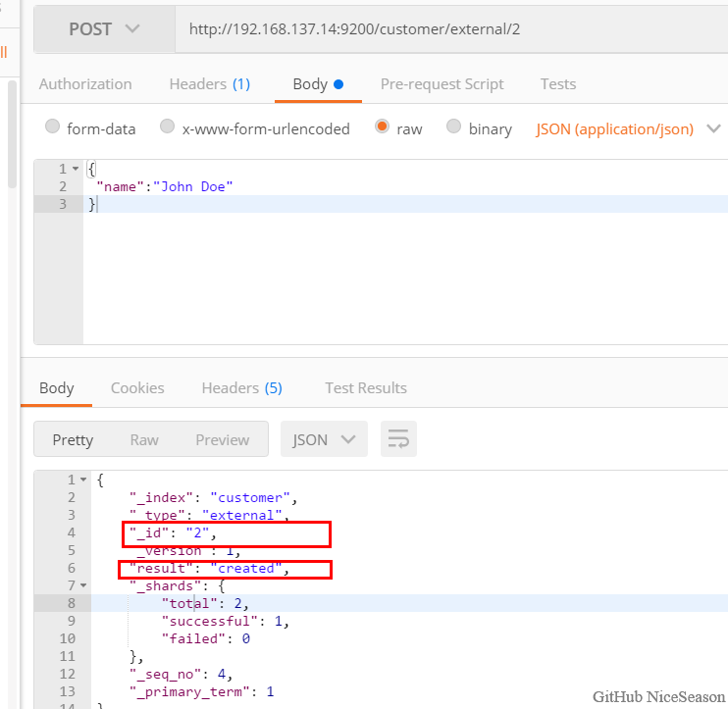Click the "_id": "2" response line
The width and height of the screenshot is (728, 709).
[x=174, y=533]
